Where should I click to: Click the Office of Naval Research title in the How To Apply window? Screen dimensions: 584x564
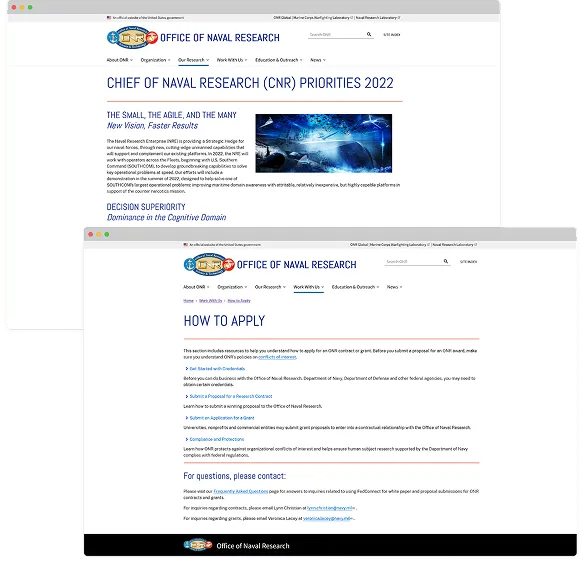[x=296, y=264]
